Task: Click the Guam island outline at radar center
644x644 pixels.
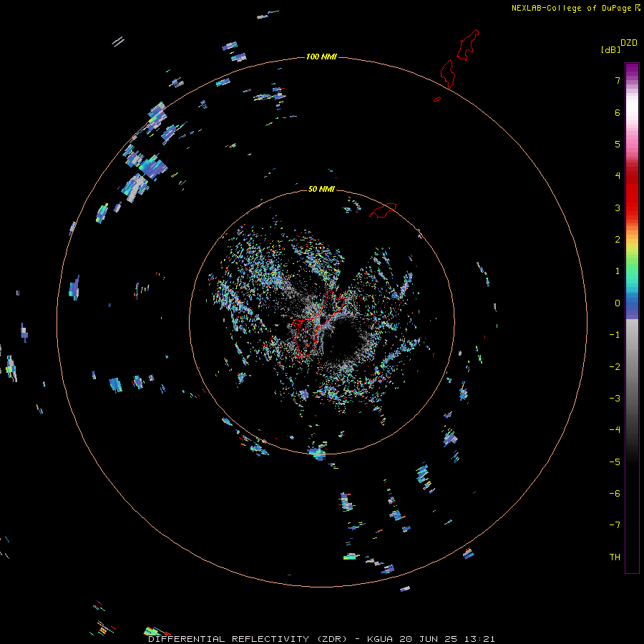Action: click(317, 323)
